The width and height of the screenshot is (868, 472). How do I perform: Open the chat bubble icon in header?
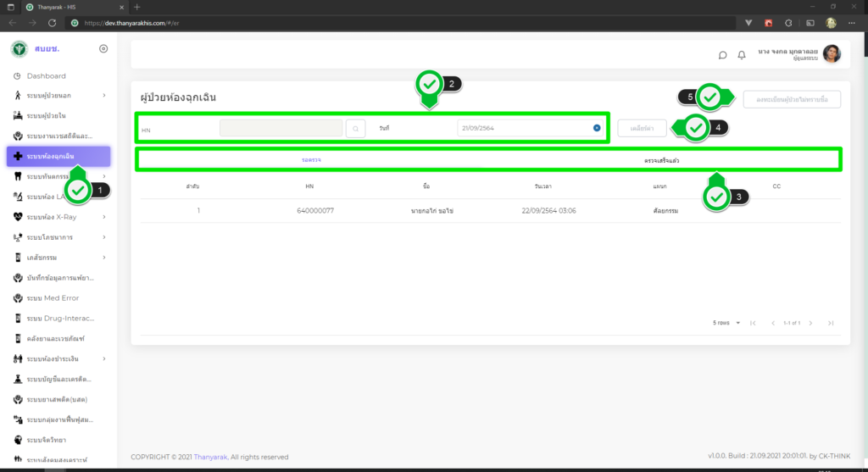coord(722,55)
